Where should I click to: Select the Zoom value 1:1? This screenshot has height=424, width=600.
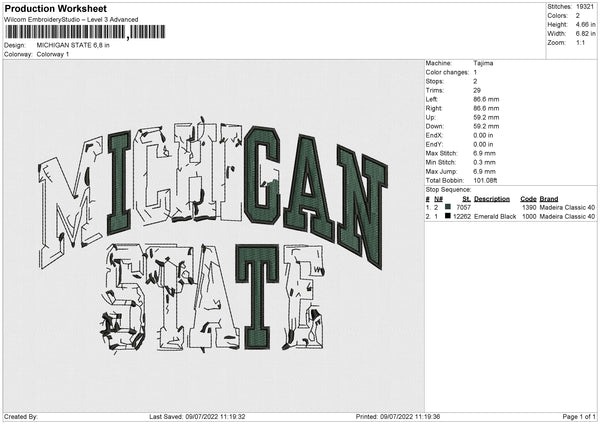(x=580, y=42)
